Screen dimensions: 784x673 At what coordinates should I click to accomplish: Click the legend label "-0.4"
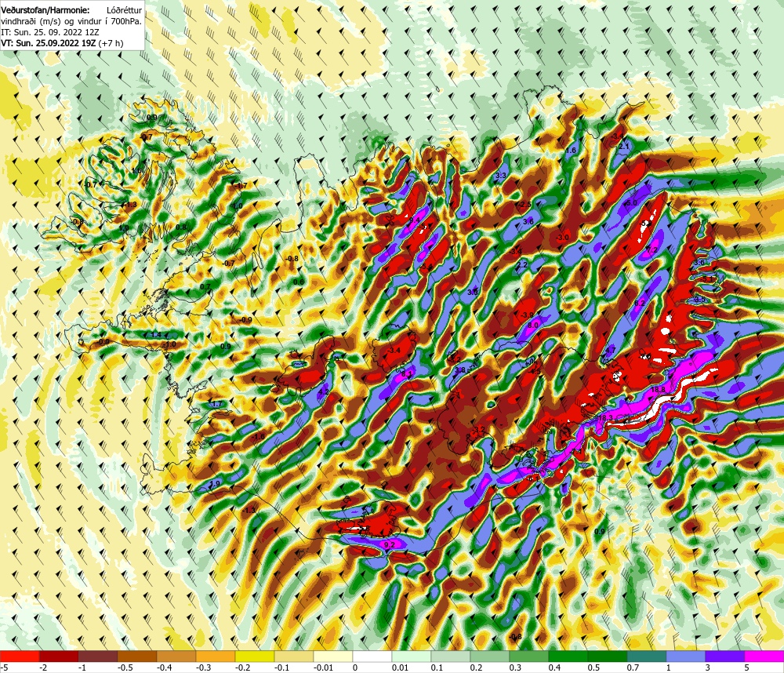164,668
